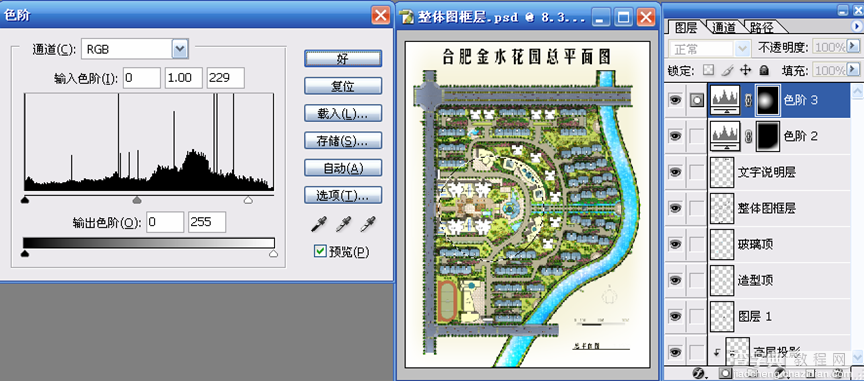Open the 正常 blend mode dropdown

point(744,49)
